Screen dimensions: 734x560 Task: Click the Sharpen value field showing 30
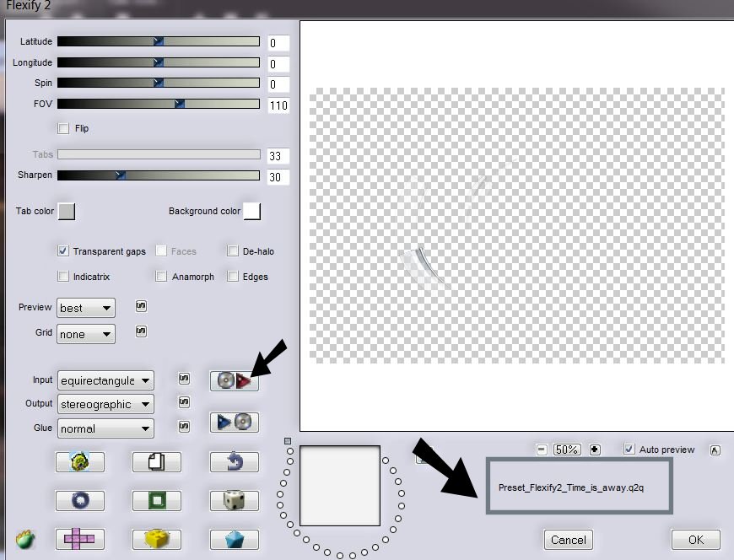[x=278, y=177]
